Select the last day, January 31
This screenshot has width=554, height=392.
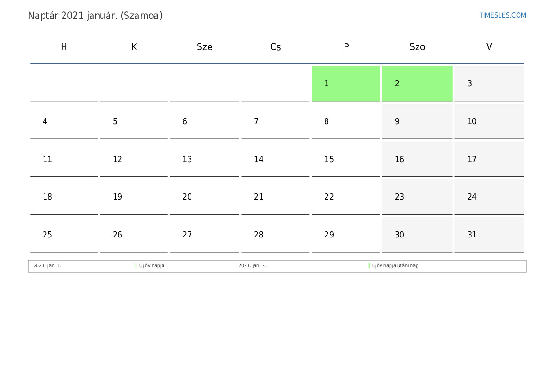[x=489, y=235]
